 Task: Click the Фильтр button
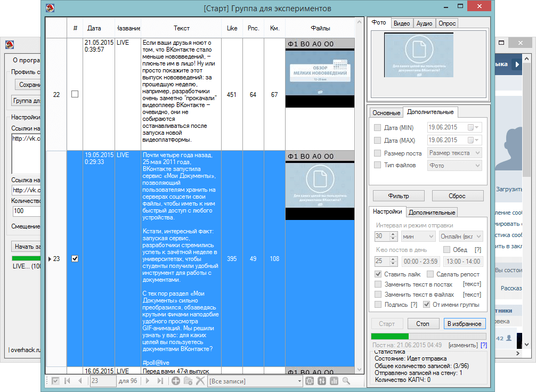(x=398, y=196)
